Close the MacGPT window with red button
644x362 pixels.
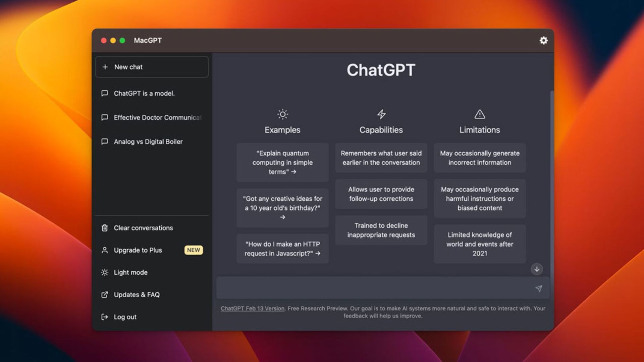[x=104, y=40]
